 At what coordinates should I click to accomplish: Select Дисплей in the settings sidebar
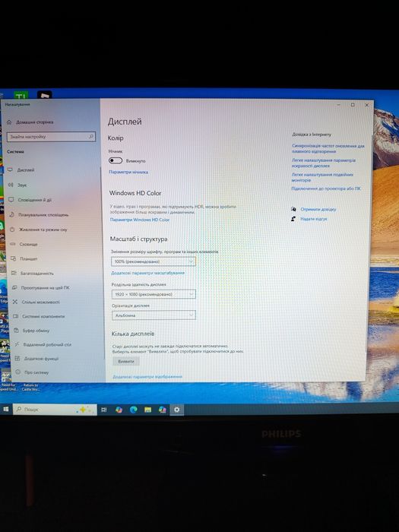(21, 170)
